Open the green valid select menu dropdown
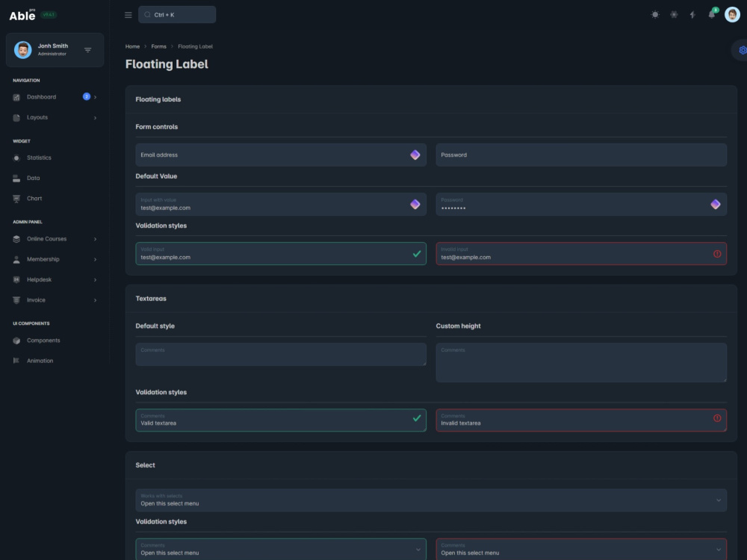The image size is (747, 560). pyautogui.click(x=281, y=549)
